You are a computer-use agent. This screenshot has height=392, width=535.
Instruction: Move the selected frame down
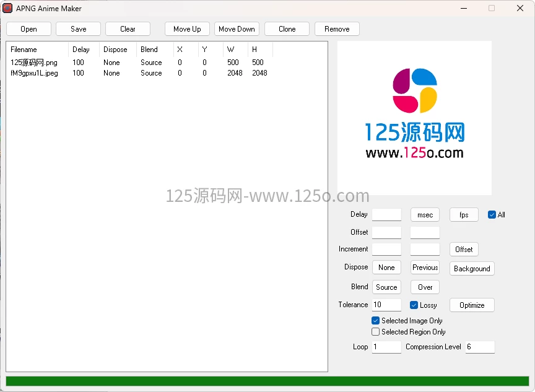[x=237, y=28]
